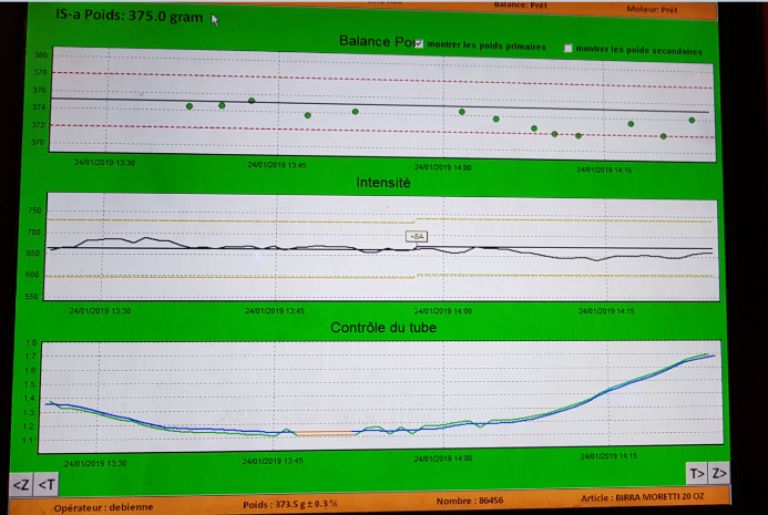Click the Z> zoom-forward button
The image size is (768, 515).
click(x=719, y=473)
